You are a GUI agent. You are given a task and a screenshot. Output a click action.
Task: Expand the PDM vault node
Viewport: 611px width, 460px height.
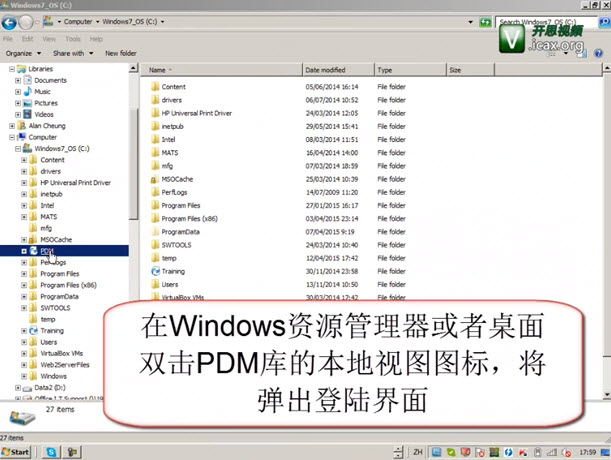coord(24,251)
